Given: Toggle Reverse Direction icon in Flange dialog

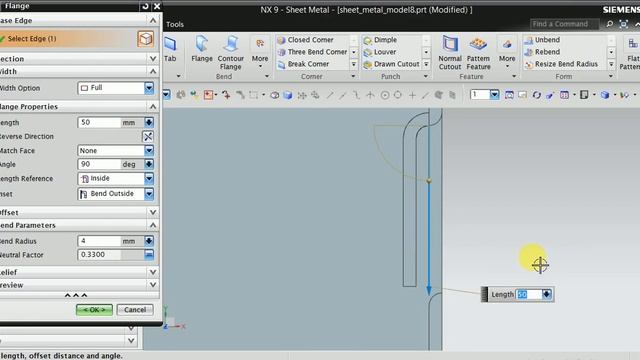Looking at the screenshot, I should tap(148, 136).
